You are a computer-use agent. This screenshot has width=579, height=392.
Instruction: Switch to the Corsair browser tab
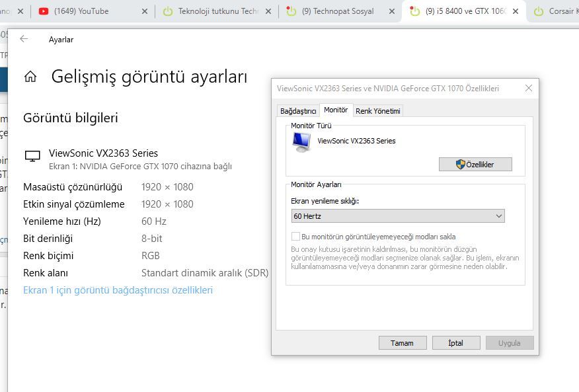[x=554, y=11]
